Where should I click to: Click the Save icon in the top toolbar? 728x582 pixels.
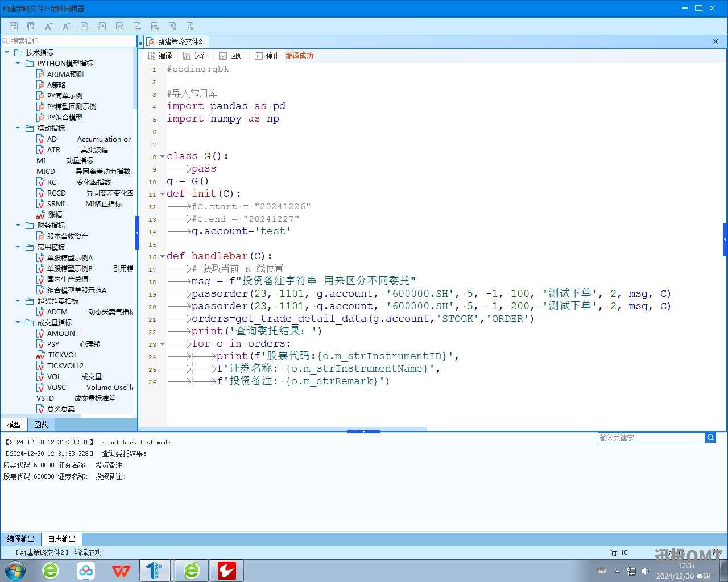[x=14, y=26]
